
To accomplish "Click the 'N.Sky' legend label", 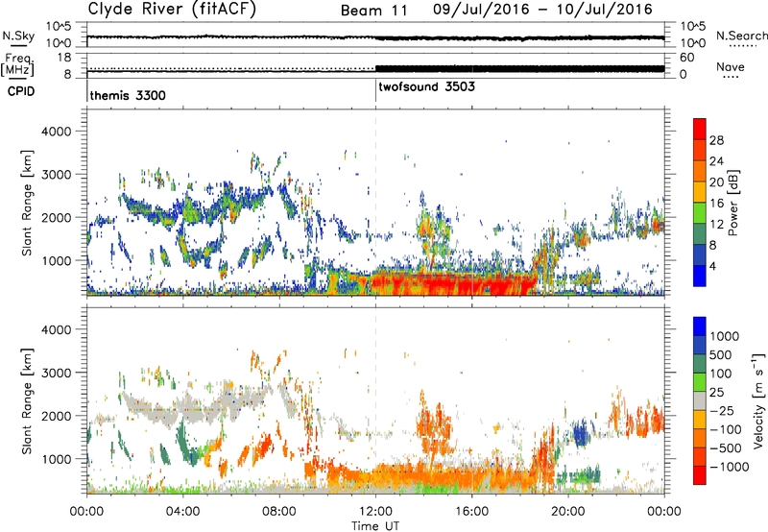I will tap(18, 36).
